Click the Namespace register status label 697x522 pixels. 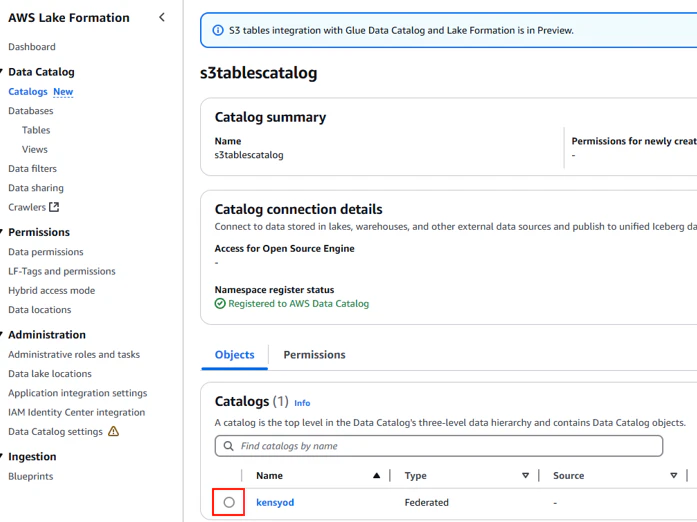pos(274,290)
